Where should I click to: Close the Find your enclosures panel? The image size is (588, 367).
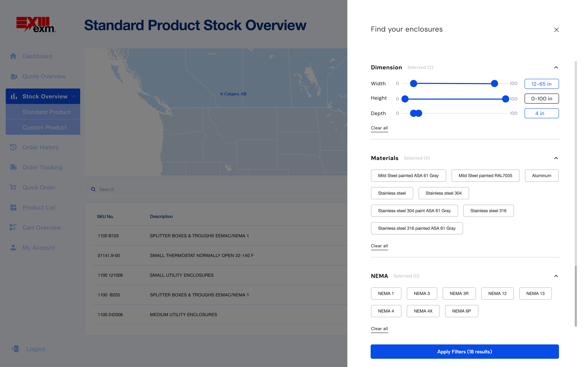pos(556,30)
